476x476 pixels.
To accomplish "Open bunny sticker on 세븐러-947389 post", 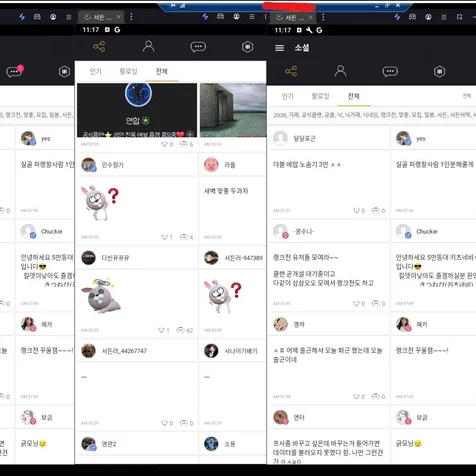I will point(222,296).
